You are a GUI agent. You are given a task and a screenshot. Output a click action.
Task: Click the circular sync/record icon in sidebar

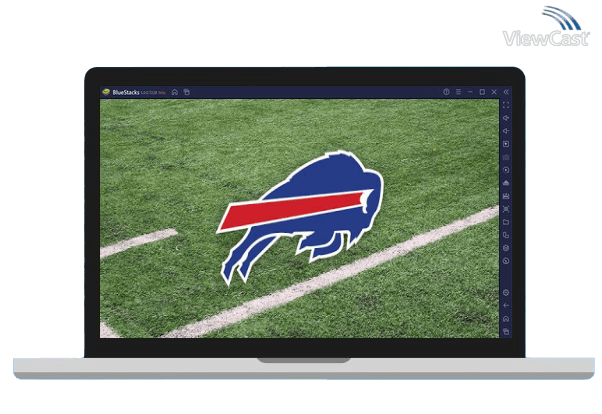tap(506, 170)
